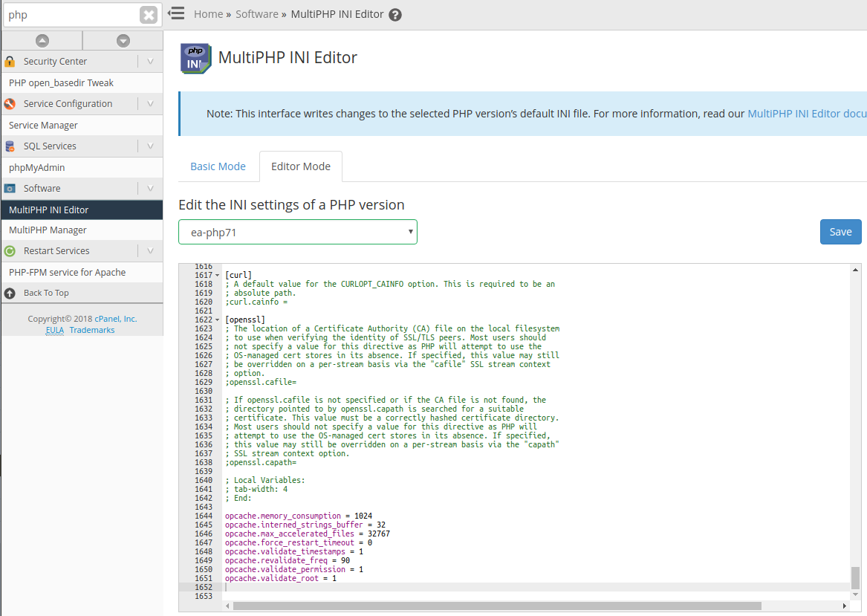Click the opcache.interned_strings_buffer = 32 line

coord(305,525)
